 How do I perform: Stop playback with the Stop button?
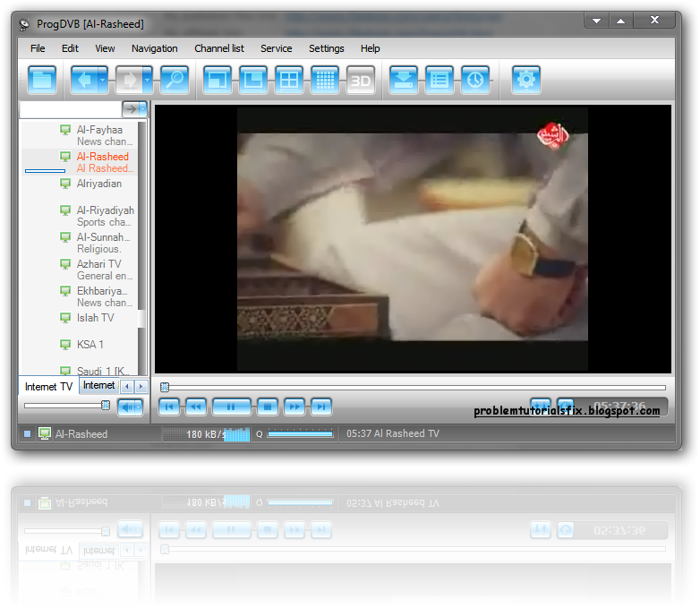click(268, 407)
